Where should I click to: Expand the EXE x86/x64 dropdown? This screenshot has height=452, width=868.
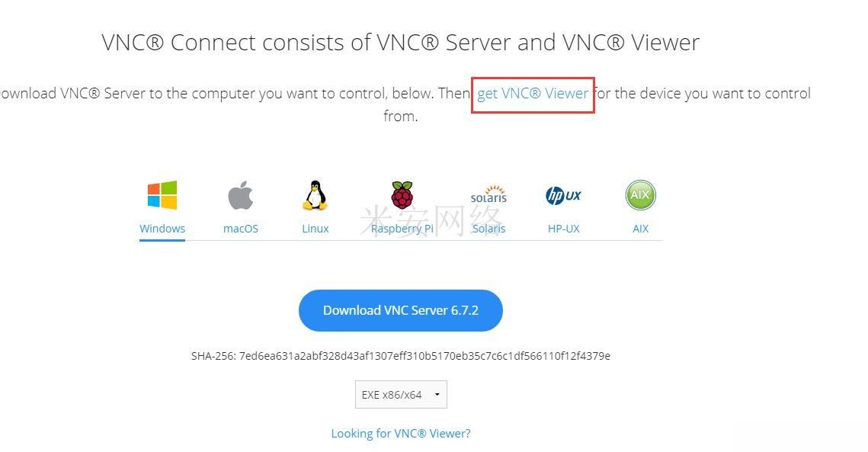[x=401, y=394]
